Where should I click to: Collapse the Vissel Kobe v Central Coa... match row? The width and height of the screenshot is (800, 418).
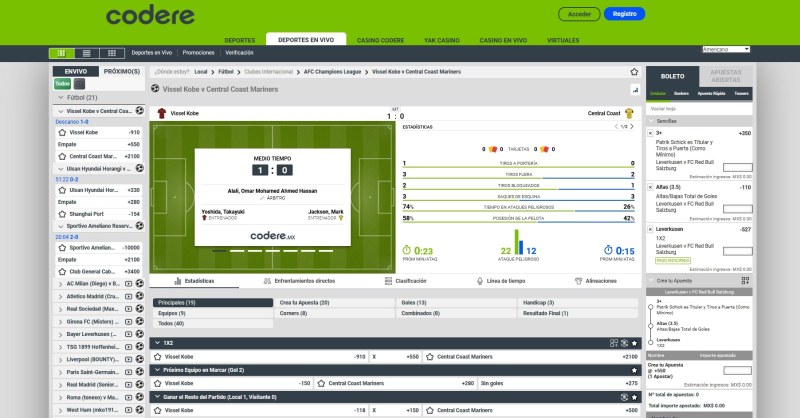pyautogui.click(x=61, y=111)
